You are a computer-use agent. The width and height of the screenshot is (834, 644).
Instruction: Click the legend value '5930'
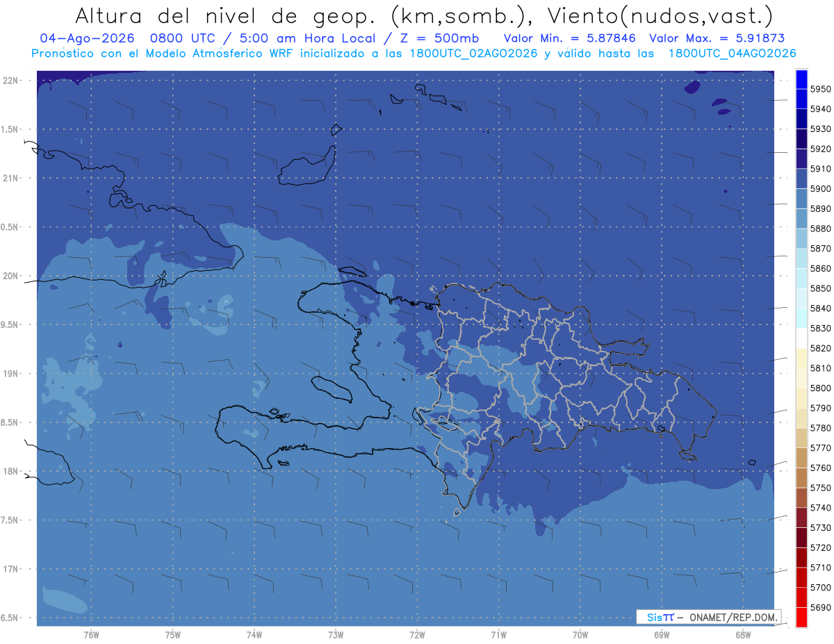pos(820,129)
